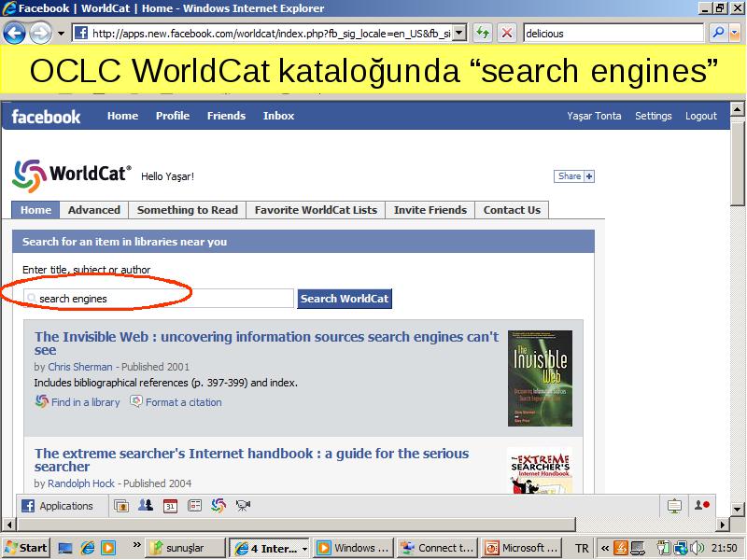Click the Logout link
This screenshot has height=560, width=747.
coord(701,116)
